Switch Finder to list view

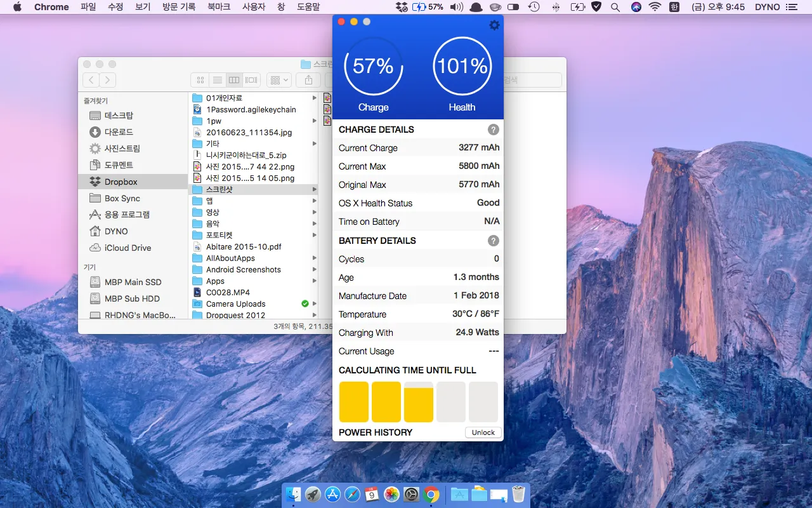point(218,80)
